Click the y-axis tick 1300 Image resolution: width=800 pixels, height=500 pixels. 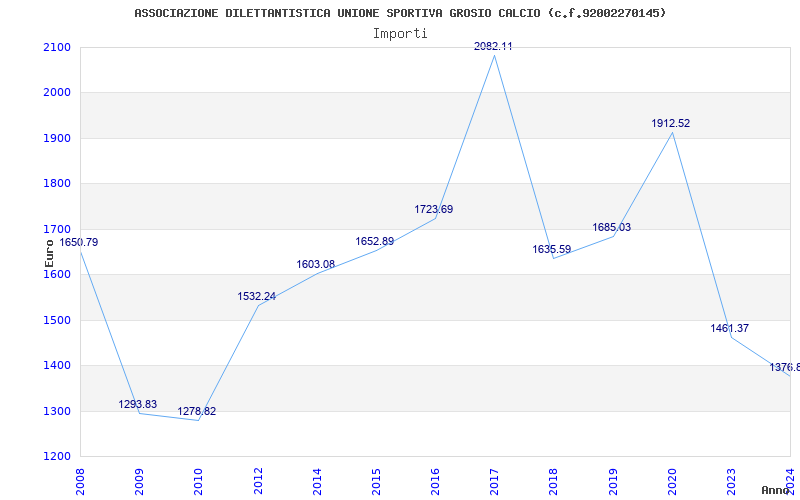[57, 411]
